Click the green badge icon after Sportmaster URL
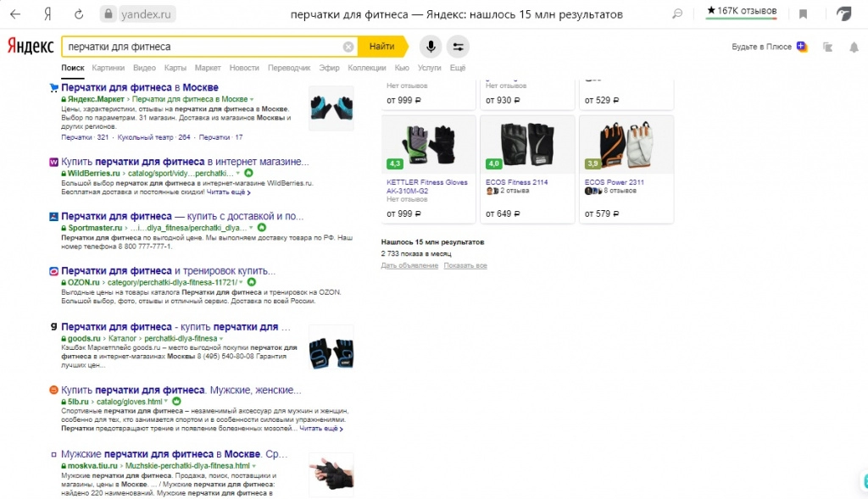868x499 pixels. (x=262, y=227)
